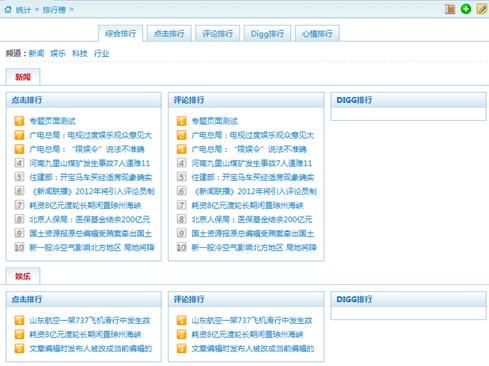
Task: Click rank 1 badge in 新闻 点击排行 list
Action: point(19,121)
